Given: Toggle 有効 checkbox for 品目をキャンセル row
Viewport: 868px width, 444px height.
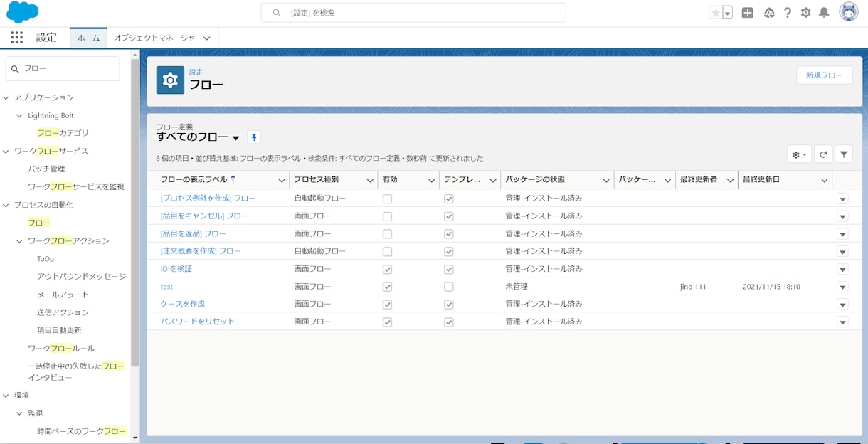Looking at the screenshot, I should point(387,216).
